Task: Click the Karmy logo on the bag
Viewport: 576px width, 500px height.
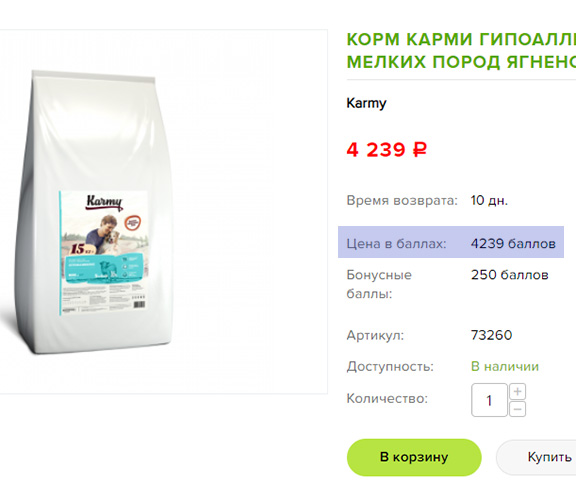Action: (104, 203)
